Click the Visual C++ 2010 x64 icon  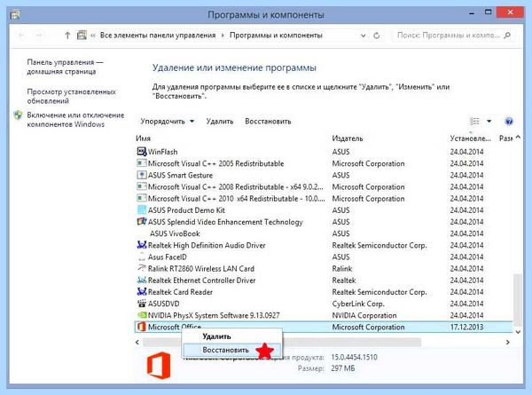[142, 198]
